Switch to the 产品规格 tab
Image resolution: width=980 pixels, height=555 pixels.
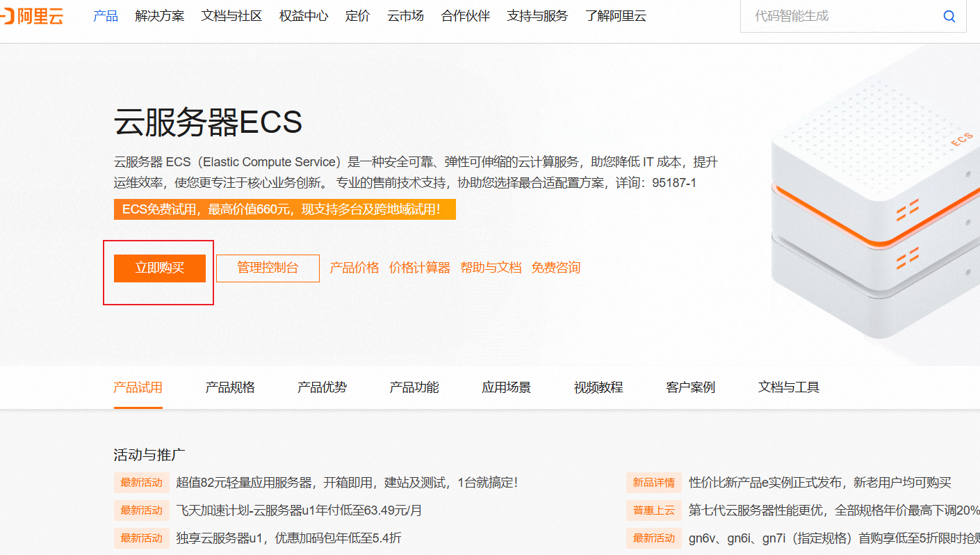(230, 387)
